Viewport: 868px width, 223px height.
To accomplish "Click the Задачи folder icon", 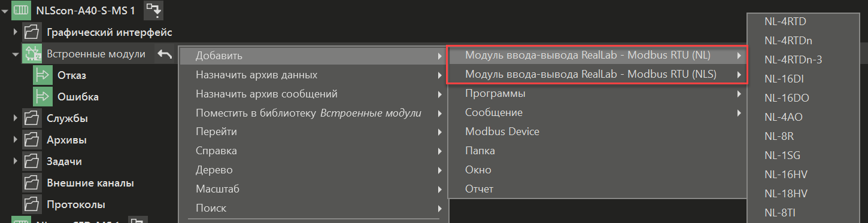I will [31, 161].
